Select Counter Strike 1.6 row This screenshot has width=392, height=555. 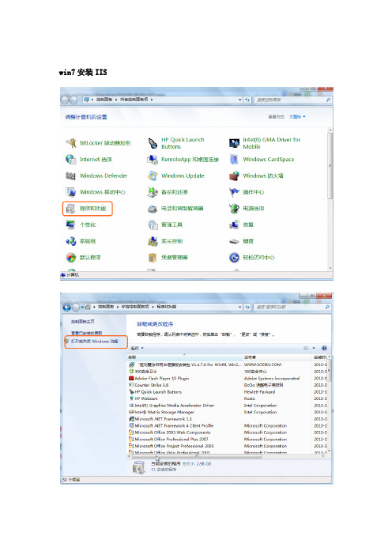(227, 385)
